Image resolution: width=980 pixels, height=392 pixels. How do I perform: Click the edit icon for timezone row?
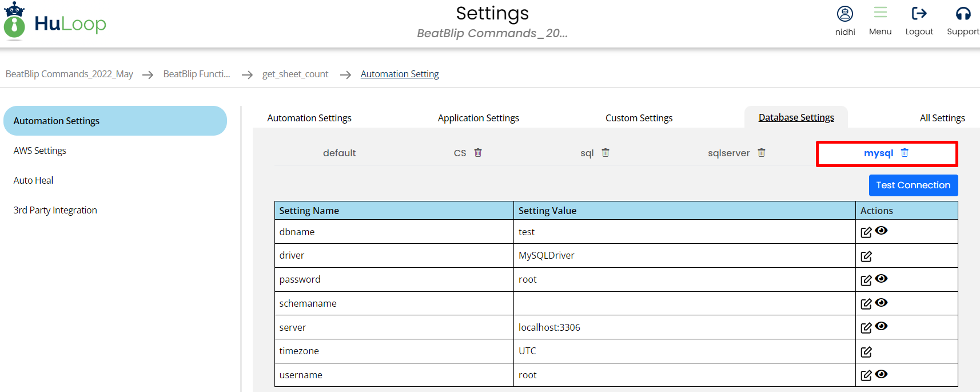point(866,352)
